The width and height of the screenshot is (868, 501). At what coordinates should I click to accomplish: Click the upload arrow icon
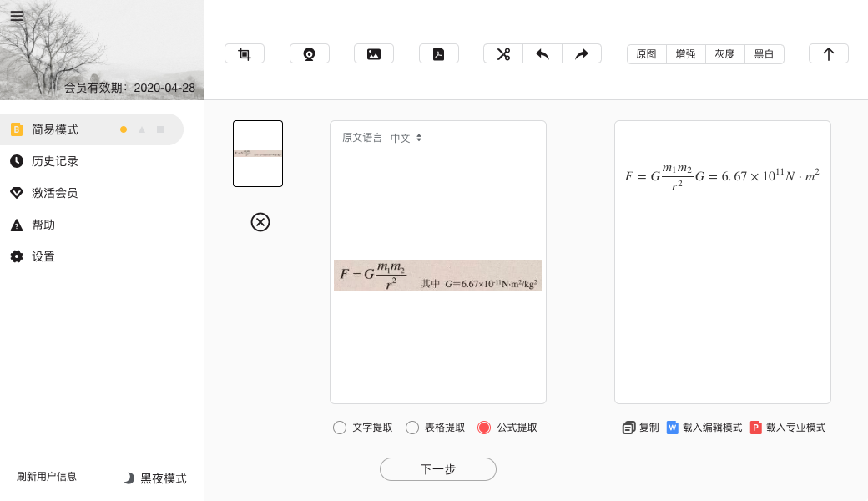(828, 53)
